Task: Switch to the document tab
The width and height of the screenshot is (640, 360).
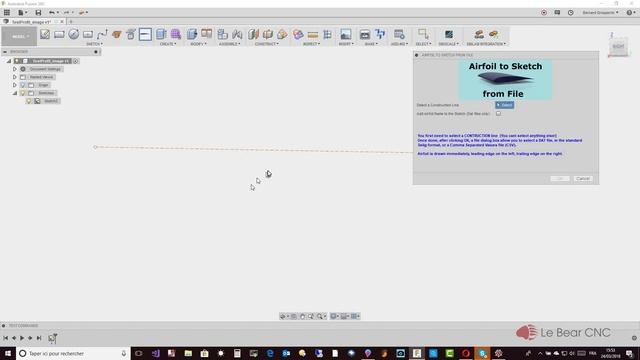Action: pyautogui.click(x=31, y=22)
